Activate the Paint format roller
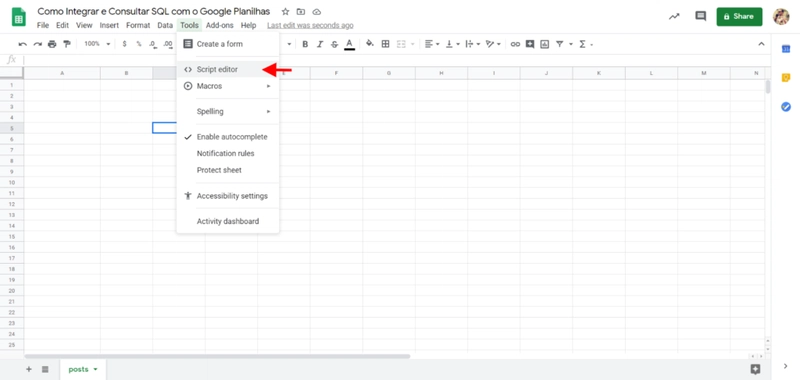 pos(66,44)
